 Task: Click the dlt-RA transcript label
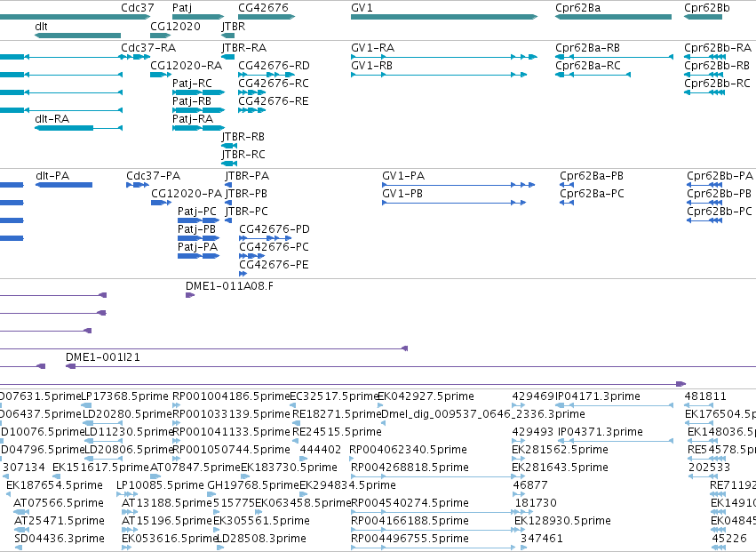[x=52, y=119]
